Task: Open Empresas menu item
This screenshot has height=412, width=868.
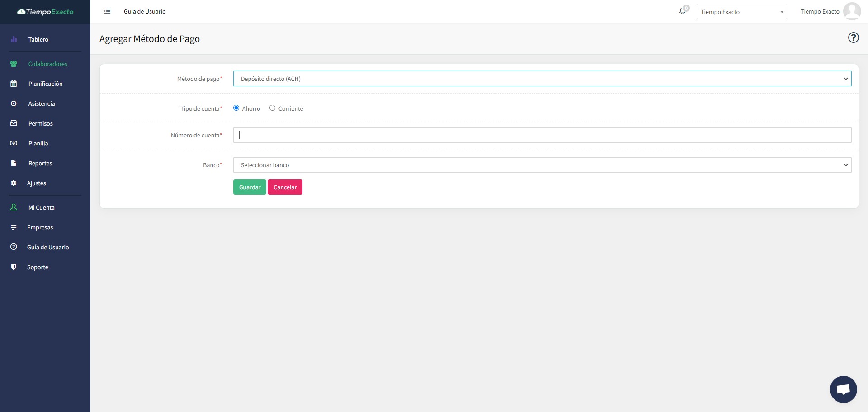Action: (x=40, y=227)
